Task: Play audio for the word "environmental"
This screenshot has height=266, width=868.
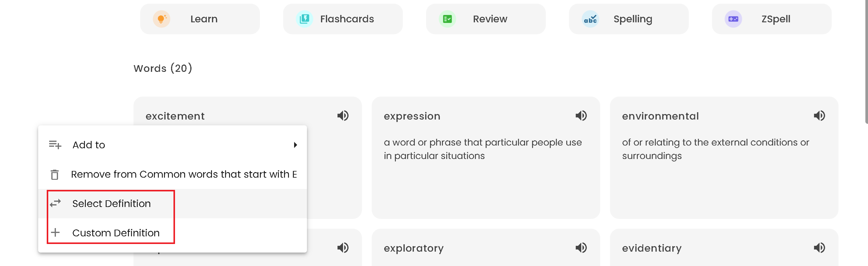Action: tap(819, 116)
